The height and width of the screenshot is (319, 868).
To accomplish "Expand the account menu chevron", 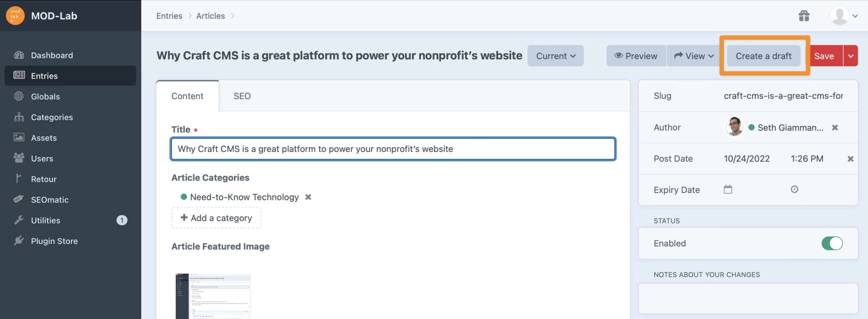I will pyautogui.click(x=855, y=16).
